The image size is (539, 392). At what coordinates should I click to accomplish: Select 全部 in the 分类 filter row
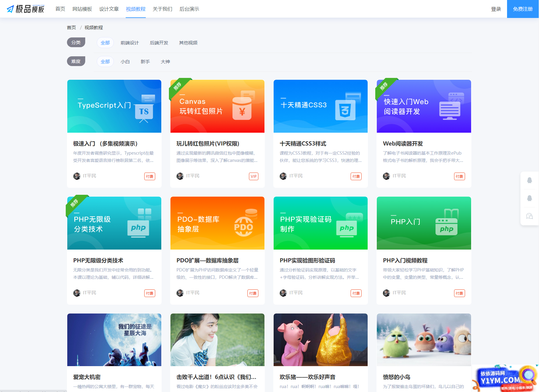click(x=105, y=43)
